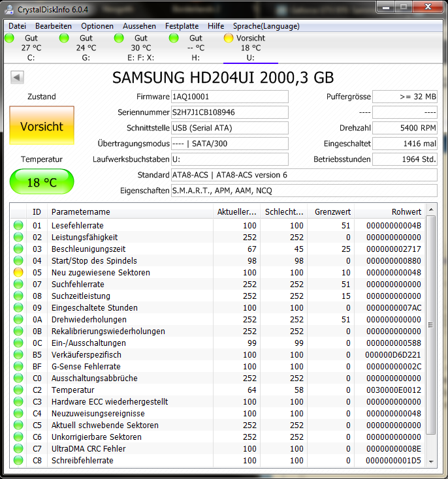This screenshot has width=448, height=479.
Task: Open the Sprache(Language) menu
Action: 266,26
